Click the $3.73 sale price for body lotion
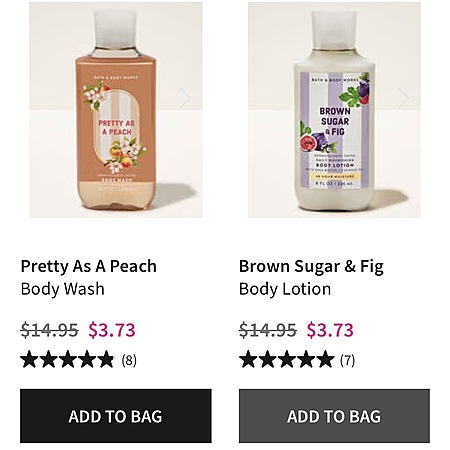Viewport: 450px width, 450px height. [x=330, y=330]
